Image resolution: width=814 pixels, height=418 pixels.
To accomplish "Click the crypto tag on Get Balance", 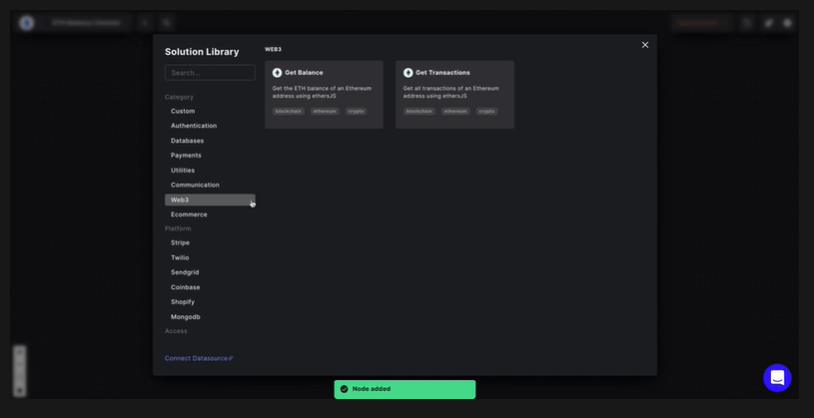I will [x=356, y=111].
